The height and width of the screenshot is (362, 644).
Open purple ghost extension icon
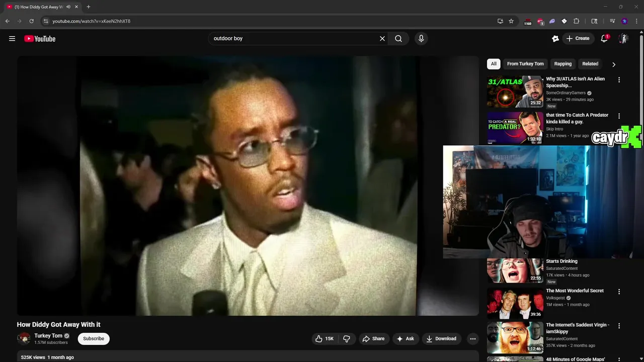(x=552, y=21)
